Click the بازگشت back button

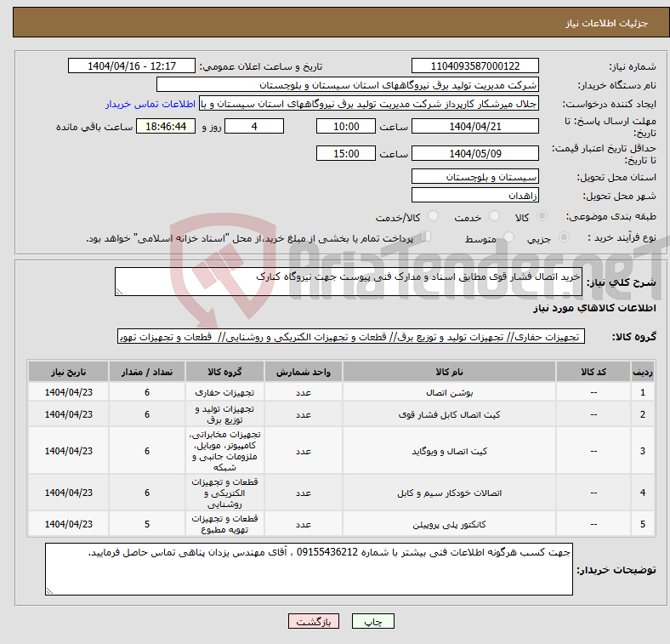pyautogui.click(x=314, y=621)
